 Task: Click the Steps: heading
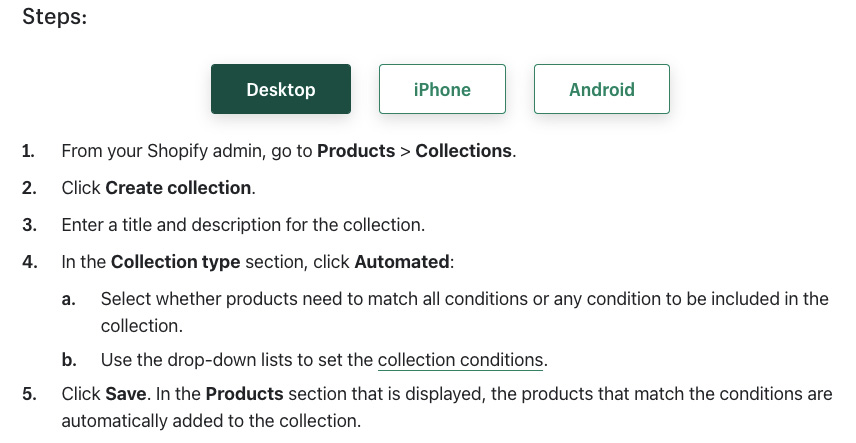tap(54, 17)
